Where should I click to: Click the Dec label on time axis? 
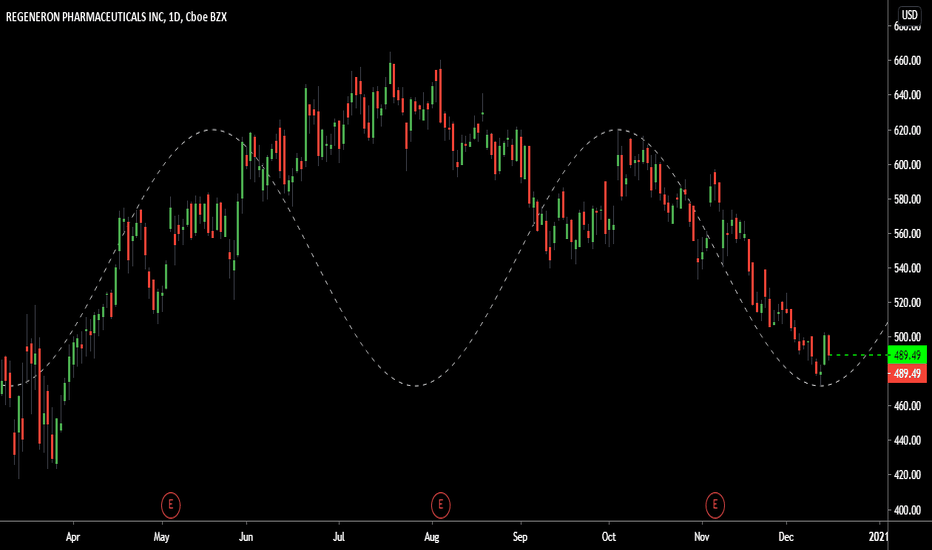(x=786, y=537)
